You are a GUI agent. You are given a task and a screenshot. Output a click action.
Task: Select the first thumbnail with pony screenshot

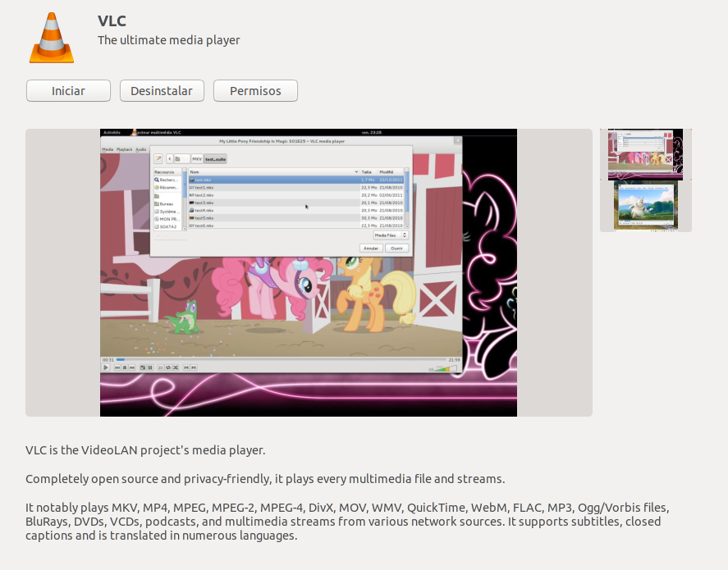pos(645,154)
